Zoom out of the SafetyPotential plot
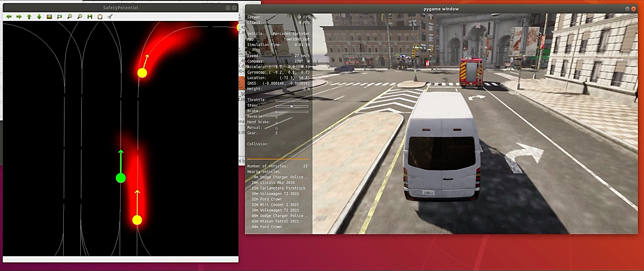The width and height of the screenshot is (644, 271). (80, 16)
